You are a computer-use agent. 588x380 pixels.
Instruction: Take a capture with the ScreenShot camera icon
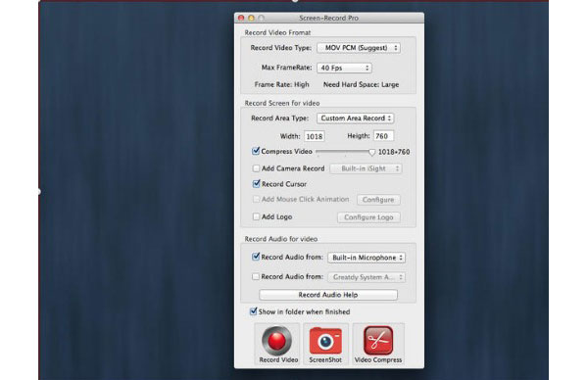[x=325, y=340]
